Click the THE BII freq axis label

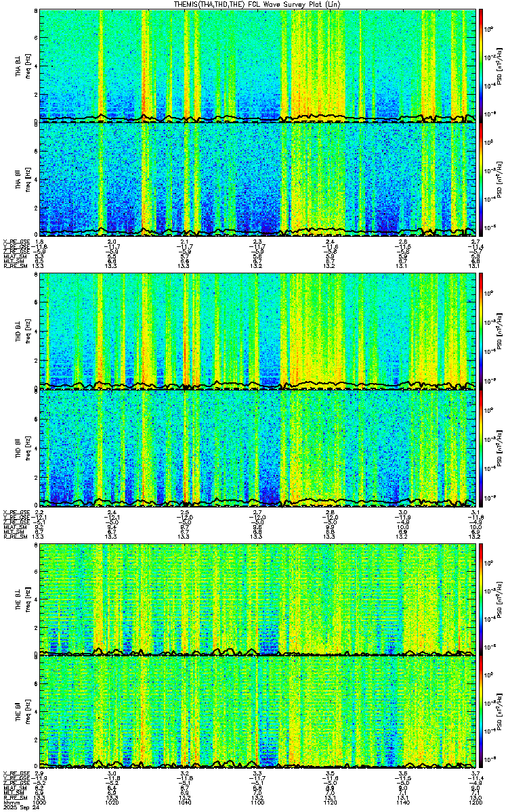coord(27,712)
